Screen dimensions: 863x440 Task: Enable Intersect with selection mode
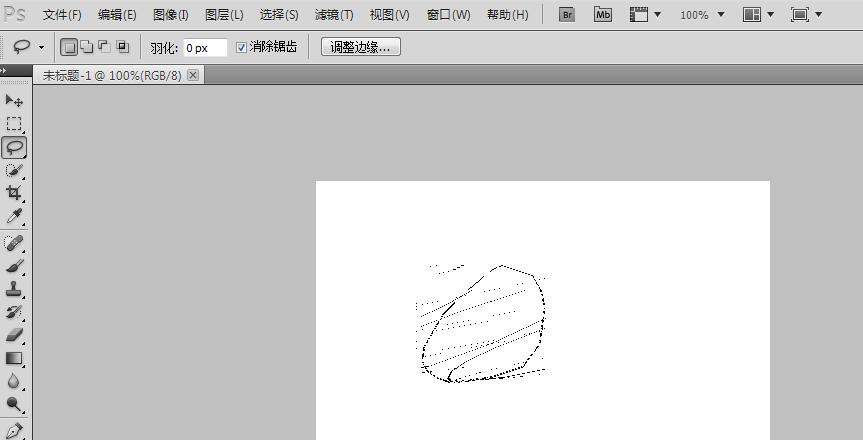click(x=122, y=47)
